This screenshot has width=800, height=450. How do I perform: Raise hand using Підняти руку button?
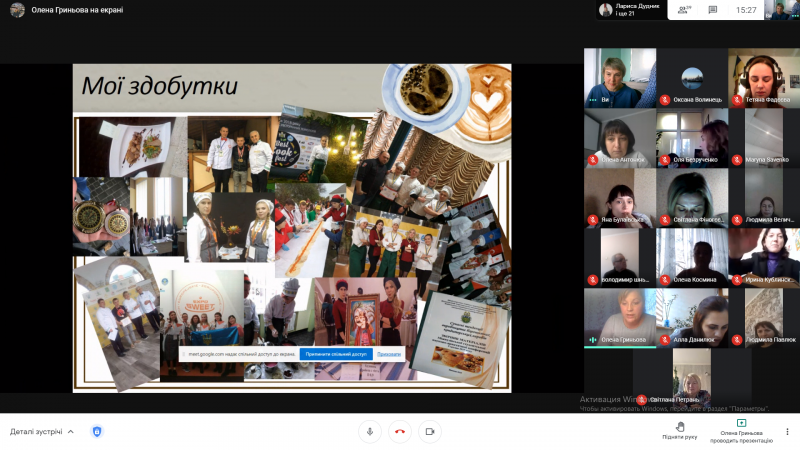[680, 431]
